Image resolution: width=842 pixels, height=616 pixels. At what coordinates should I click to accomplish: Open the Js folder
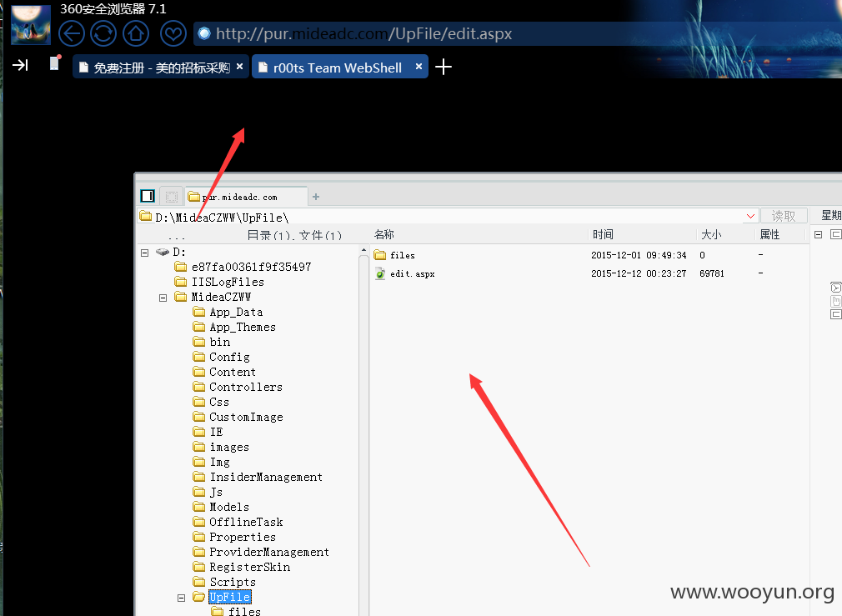click(208, 493)
